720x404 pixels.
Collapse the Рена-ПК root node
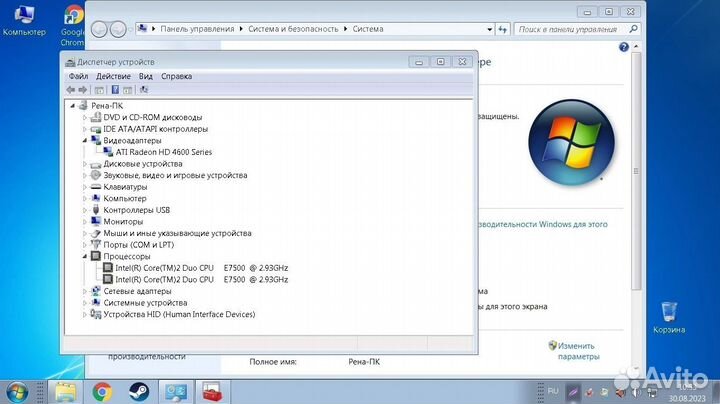click(73, 106)
